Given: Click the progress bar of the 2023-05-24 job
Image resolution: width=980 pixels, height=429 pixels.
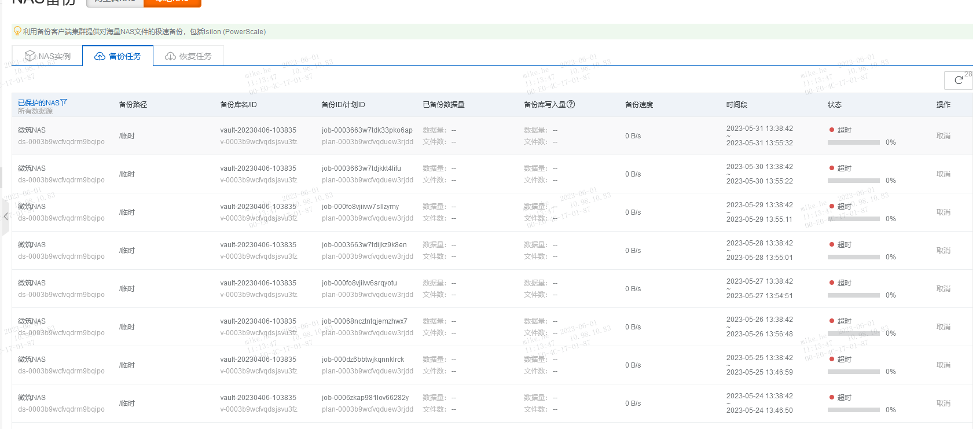Looking at the screenshot, I should click(x=854, y=410).
